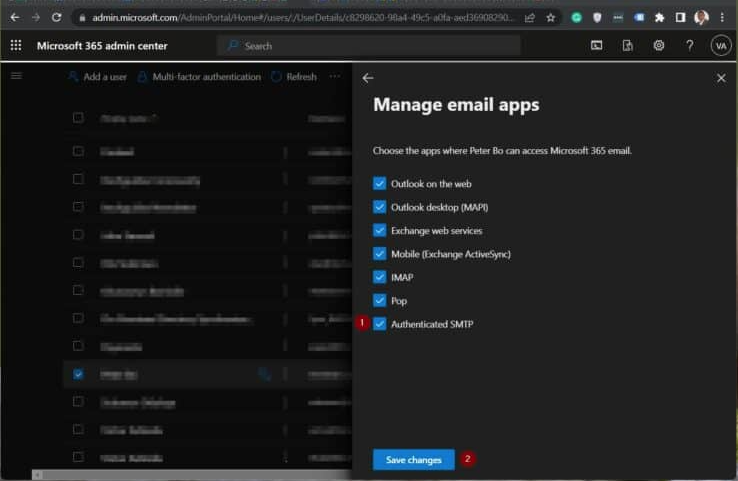The image size is (738, 481).
Task: Toggle the hamburger navigation menu
Action: [16, 76]
